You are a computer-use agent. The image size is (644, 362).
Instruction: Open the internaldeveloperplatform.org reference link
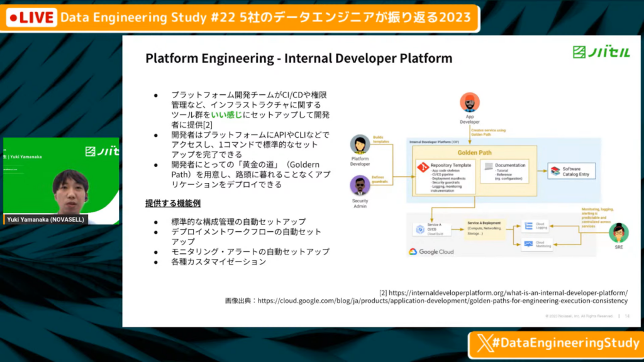pos(508,292)
